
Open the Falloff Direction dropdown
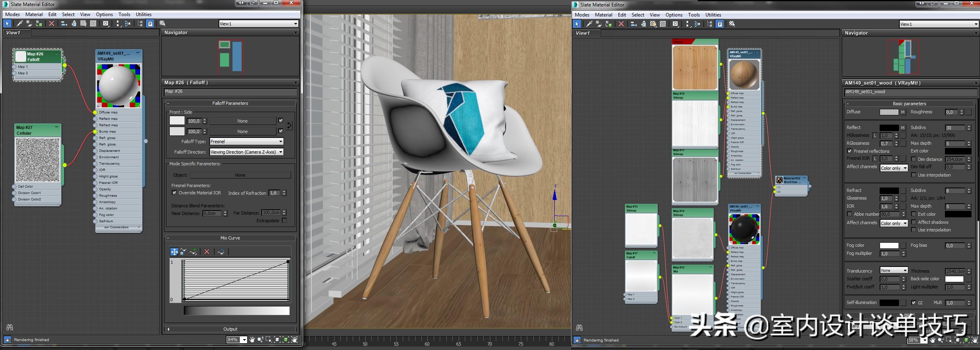(x=246, y=152)
